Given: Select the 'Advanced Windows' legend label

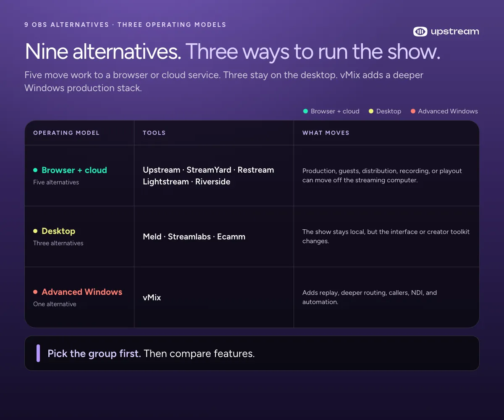Looking at the screenshot, I should point(448,111).
